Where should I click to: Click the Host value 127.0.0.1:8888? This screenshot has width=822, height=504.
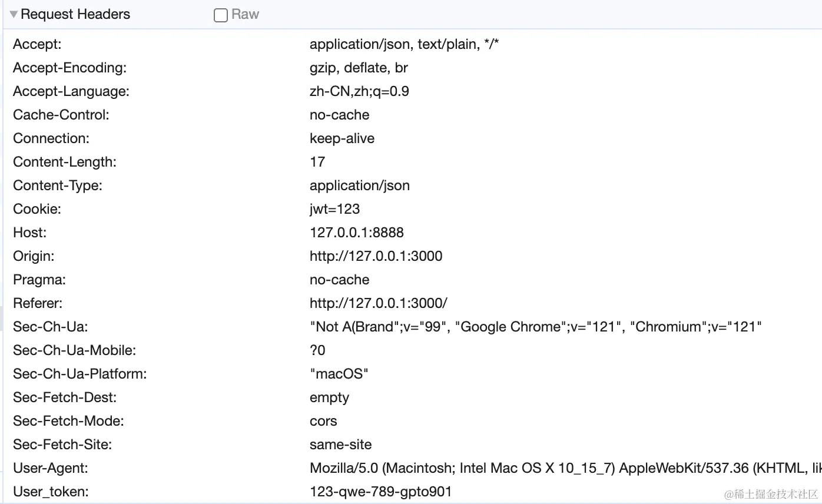point(357,233)
